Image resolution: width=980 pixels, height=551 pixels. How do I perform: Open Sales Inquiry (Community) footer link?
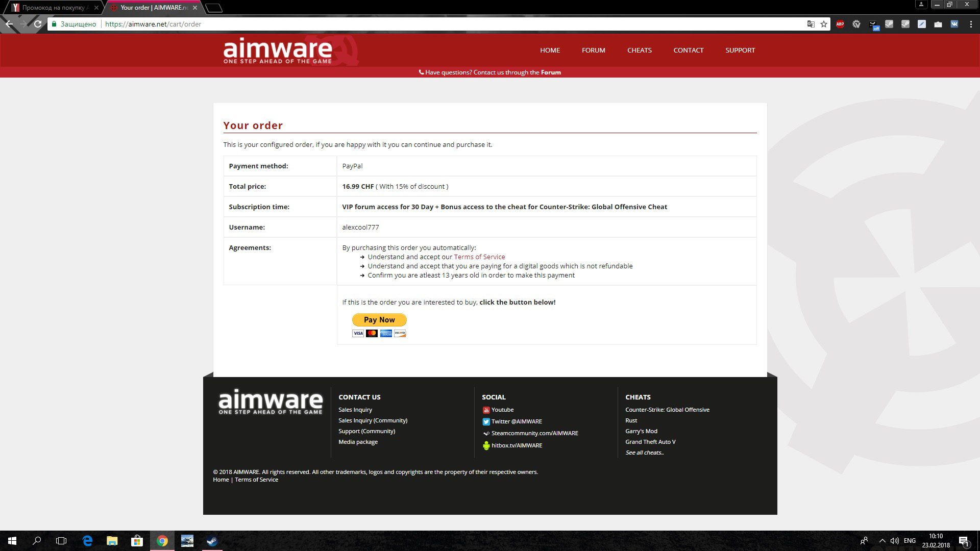click(373, 420)
